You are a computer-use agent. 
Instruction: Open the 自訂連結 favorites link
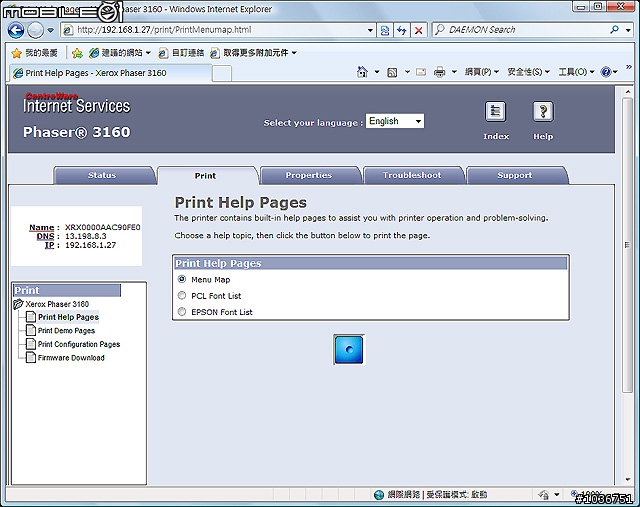point(181,53)
